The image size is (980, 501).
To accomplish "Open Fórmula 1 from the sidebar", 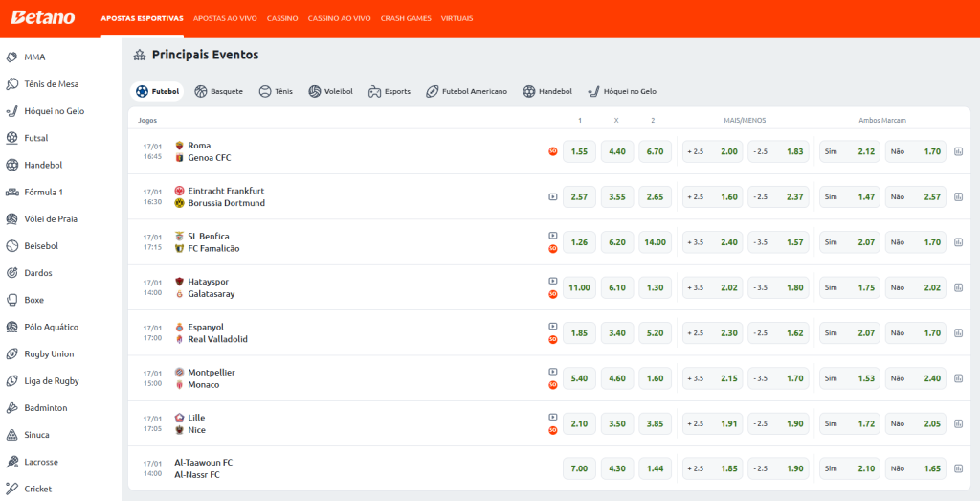I will coord(43,192).
